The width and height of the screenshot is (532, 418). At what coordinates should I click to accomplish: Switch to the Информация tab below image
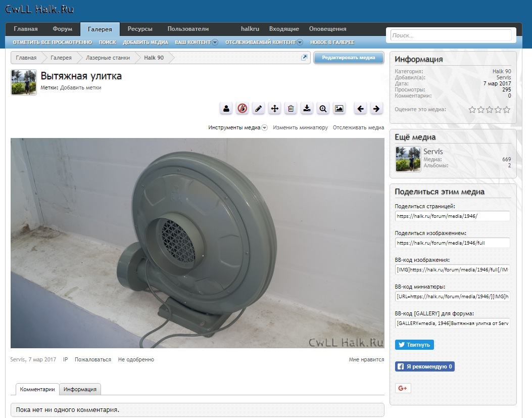pyautogui.click(x=80, y=389)
